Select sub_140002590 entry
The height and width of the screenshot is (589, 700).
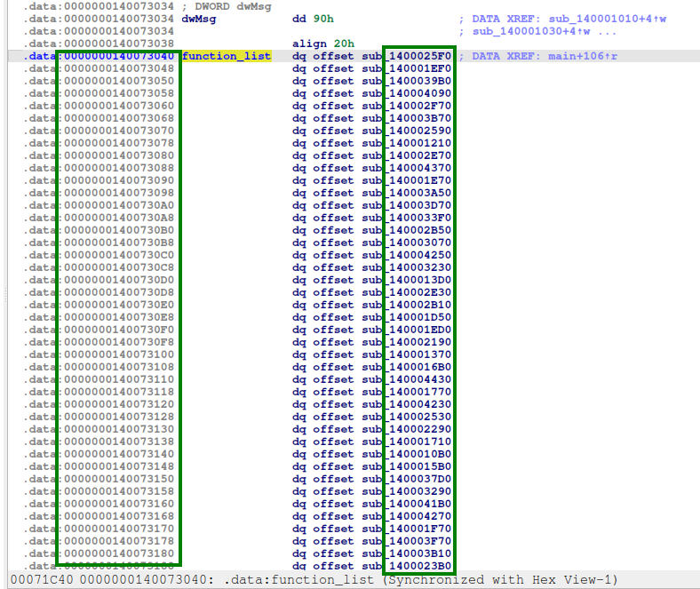pyautogui.click(x=407, y=131)
